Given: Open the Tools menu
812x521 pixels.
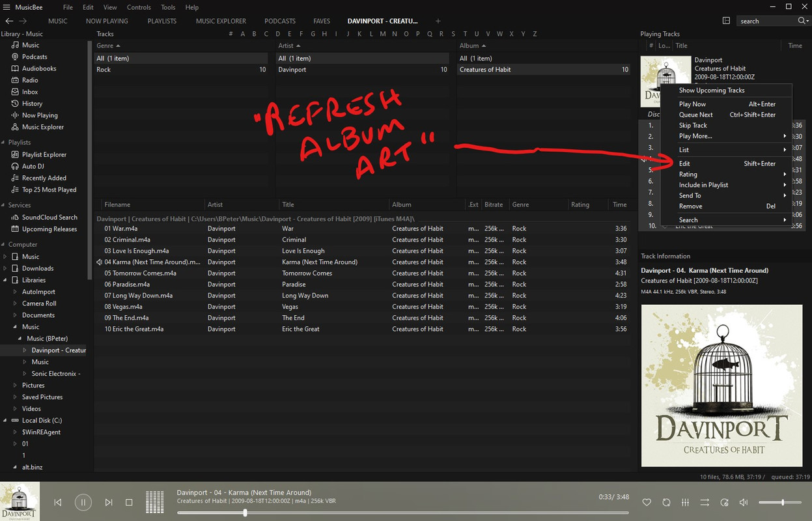Looking at the screenshot, I should 168,7.
